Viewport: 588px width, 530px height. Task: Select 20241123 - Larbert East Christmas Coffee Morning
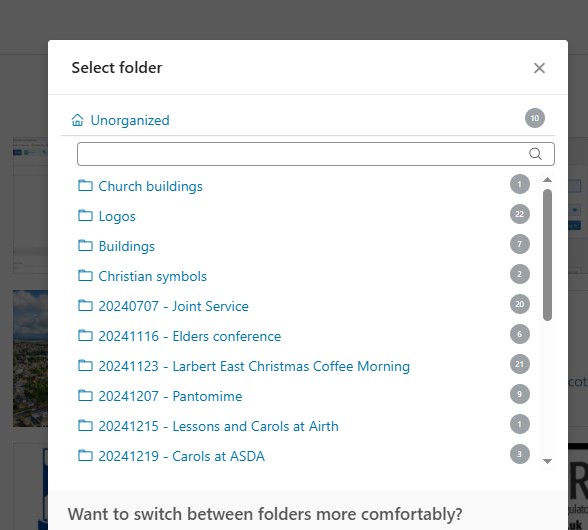(x=254, y=366)
